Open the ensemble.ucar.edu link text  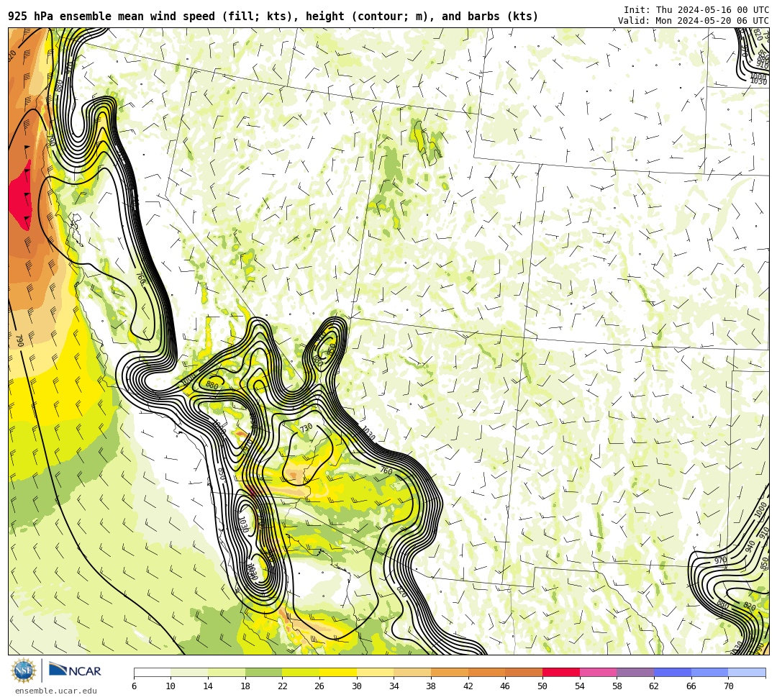(55, 691)
